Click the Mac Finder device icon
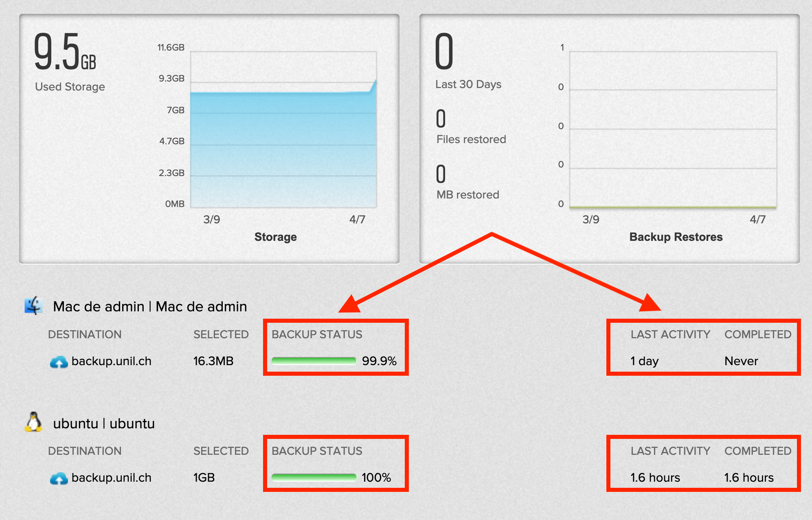812x520 pixels. pos(33,306)
